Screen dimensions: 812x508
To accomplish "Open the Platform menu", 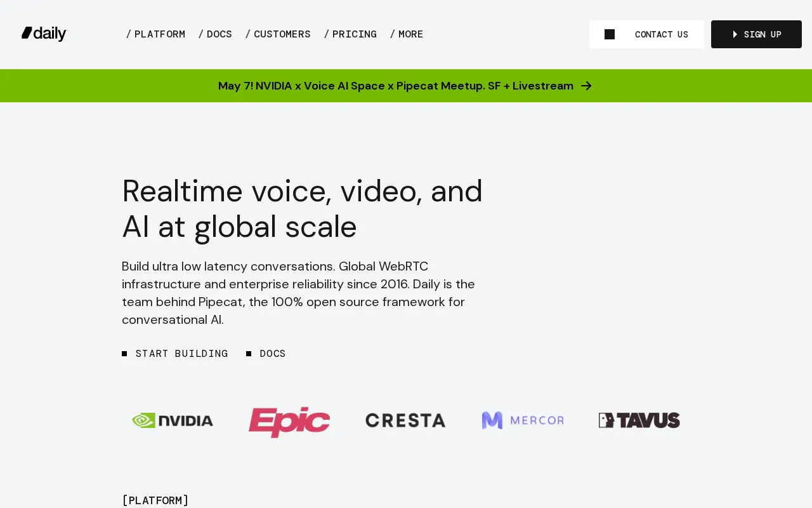I will click(155, 34).
